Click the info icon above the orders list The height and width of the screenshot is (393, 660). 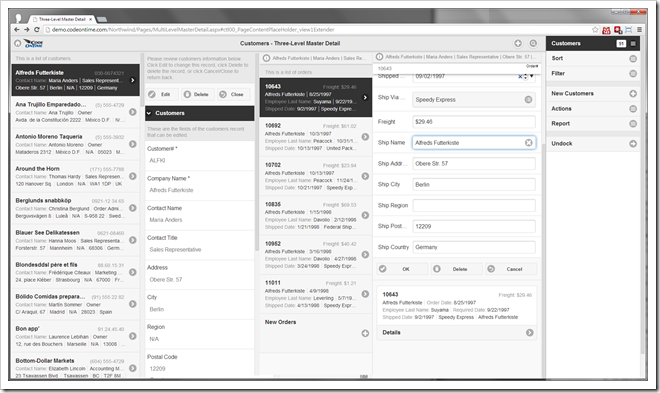click(266, 58)
